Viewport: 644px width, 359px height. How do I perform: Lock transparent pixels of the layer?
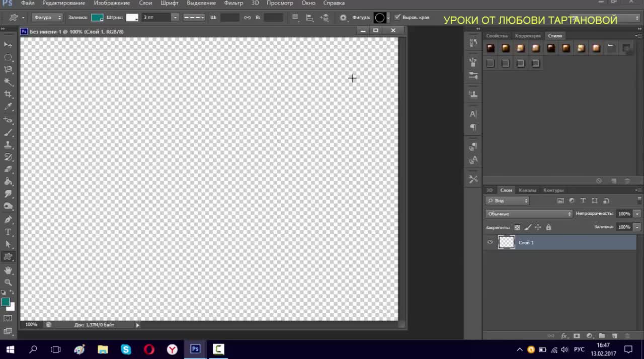(517, 227)
